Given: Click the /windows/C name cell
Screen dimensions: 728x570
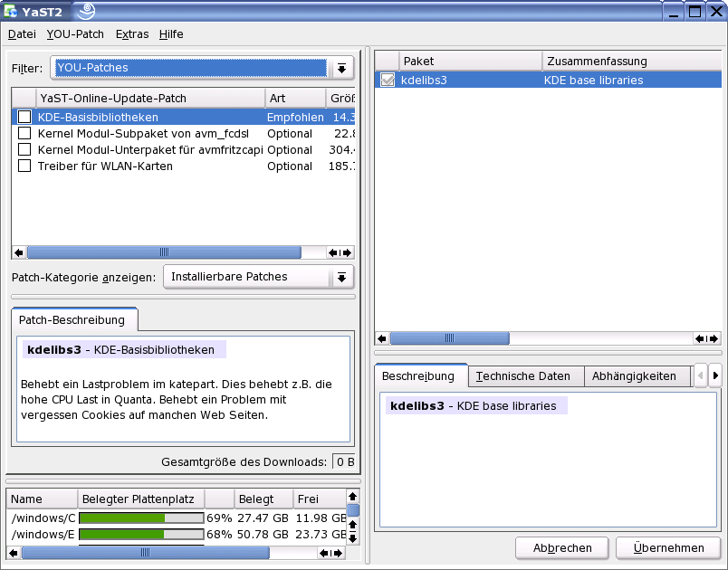Looking at the screenshot, I should 43,518.
